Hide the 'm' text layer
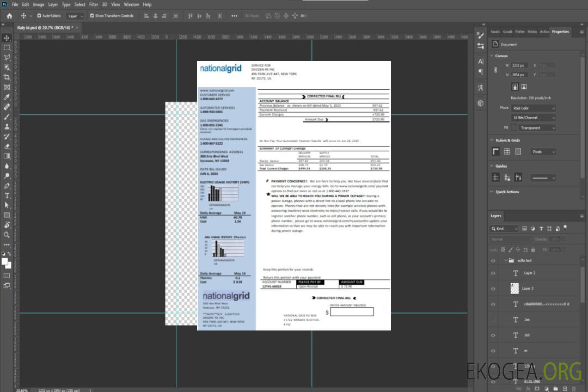 pyautogui.click(x=493, y=351)
